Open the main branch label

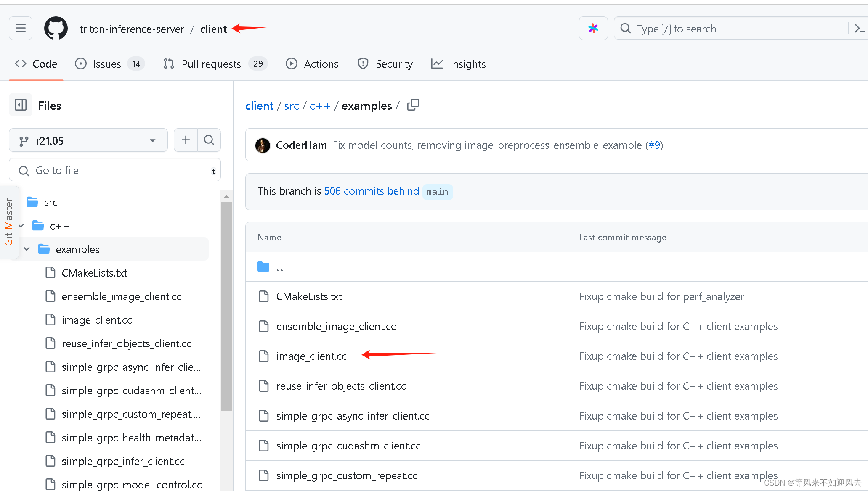tap(438, 192)
